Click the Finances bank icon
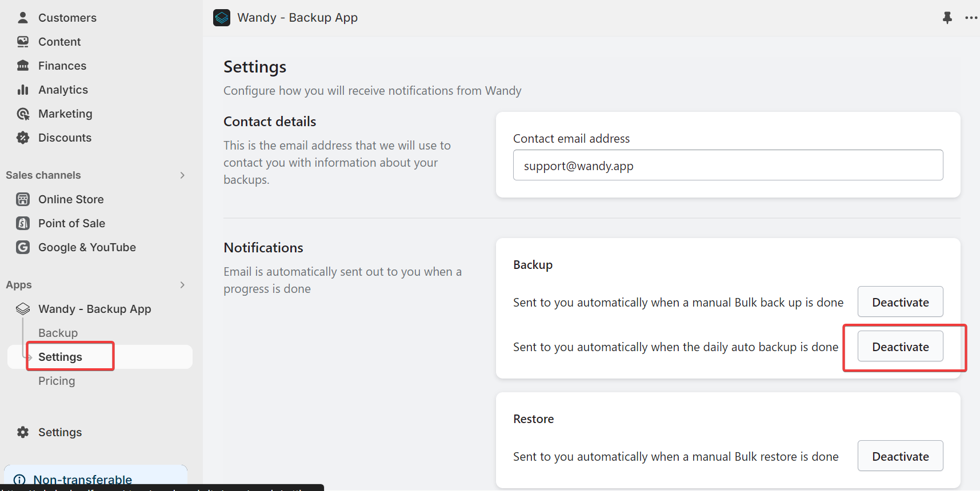The image size is (980, 491). pos(23,66)
